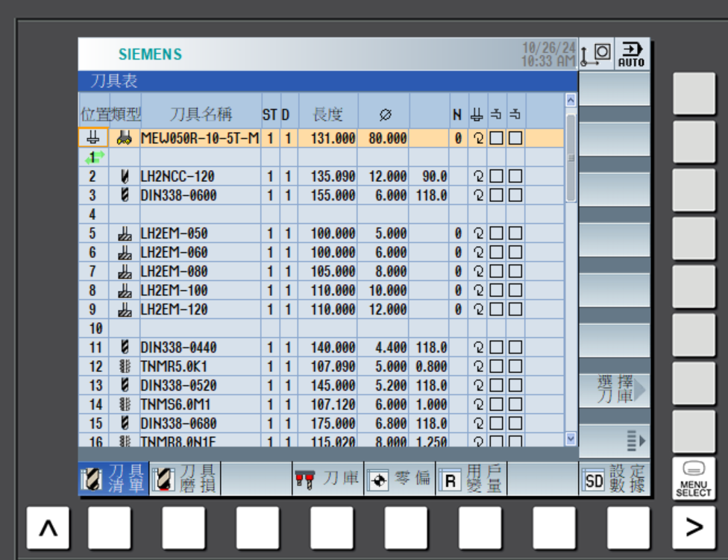
Task: Click the green change-position arrows at location 1
Action: (x=94, y=157)
